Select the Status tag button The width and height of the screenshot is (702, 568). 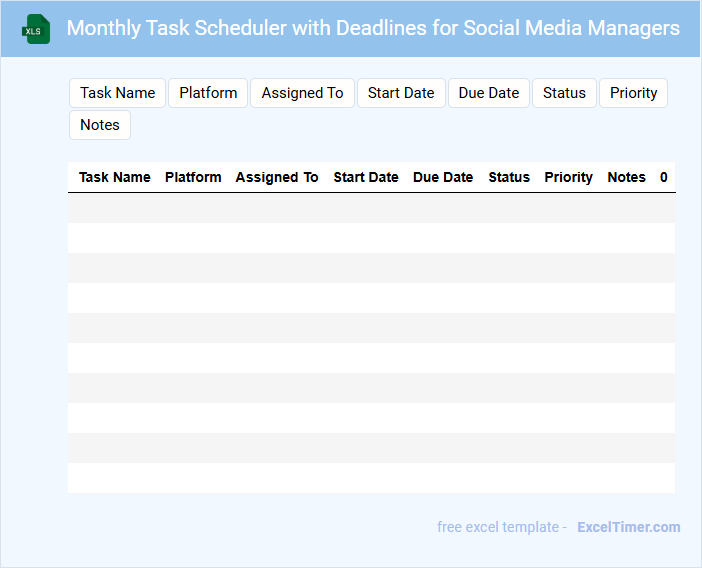coord(564,93)
